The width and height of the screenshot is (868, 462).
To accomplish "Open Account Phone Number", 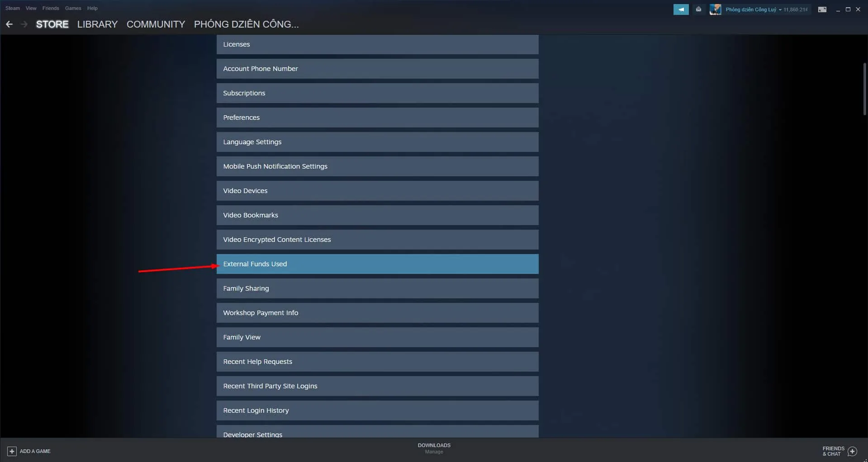I will [377, 69].
